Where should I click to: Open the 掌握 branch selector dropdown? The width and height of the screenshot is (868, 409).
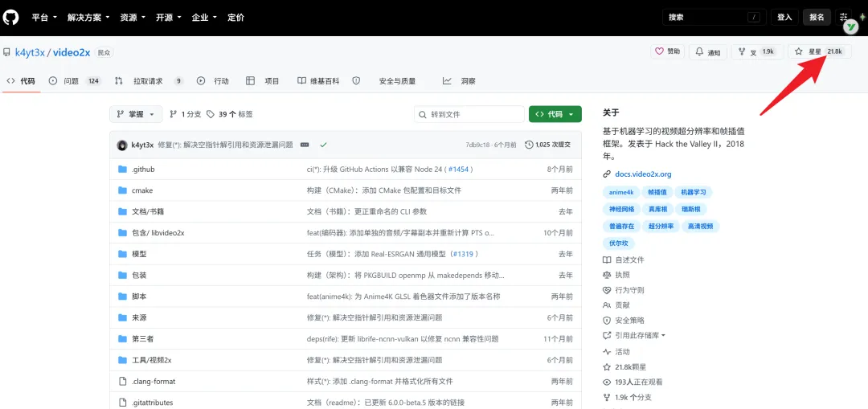click(x=136, y=114)
